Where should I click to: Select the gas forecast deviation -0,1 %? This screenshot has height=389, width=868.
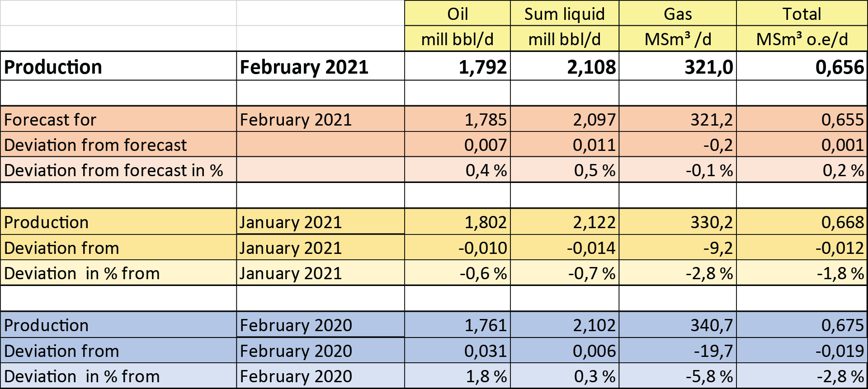tap(678, 170)
